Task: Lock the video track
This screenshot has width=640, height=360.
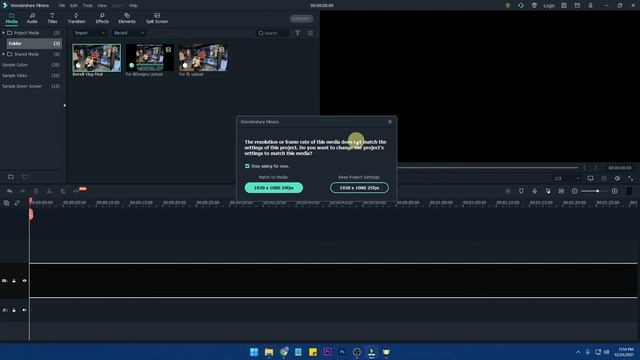Action: (14, 281)
